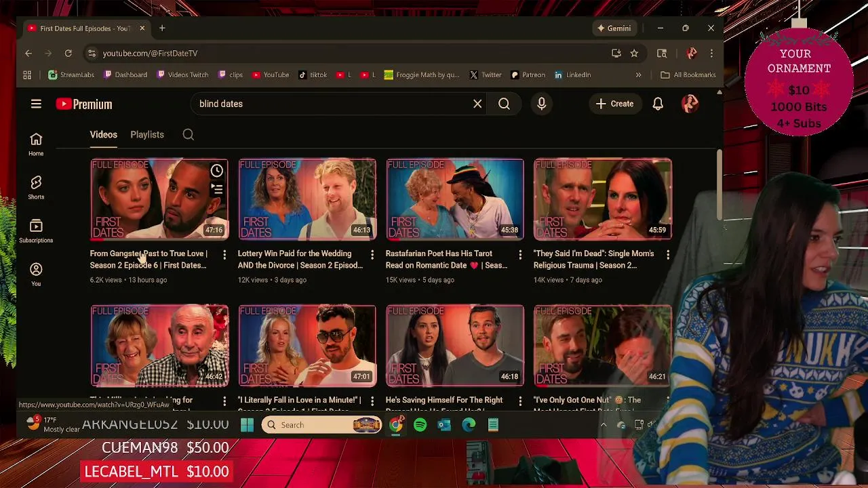Bookmark this page with the star
This screenshot has width=868, height=488.
(x=634, y=53)
